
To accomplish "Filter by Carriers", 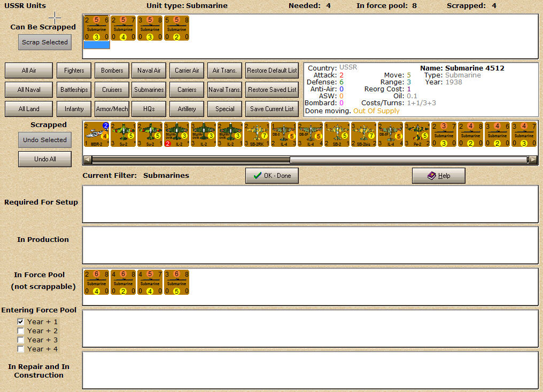I will coord(187,90).
